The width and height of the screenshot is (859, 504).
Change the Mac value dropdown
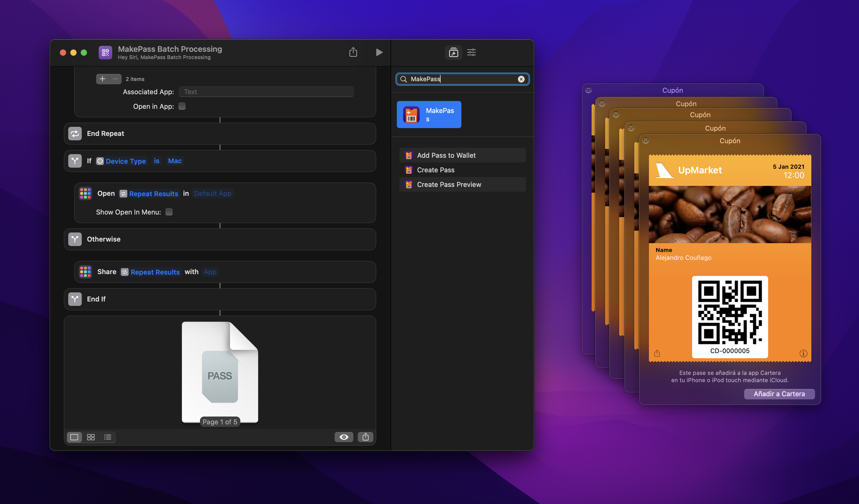click(175, 161)
